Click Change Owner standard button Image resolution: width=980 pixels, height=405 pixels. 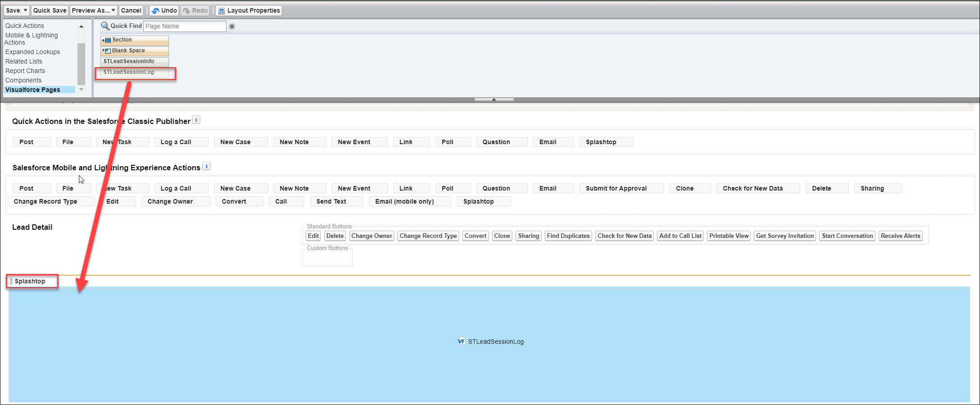pyautogui.click(x=372, y=236)
